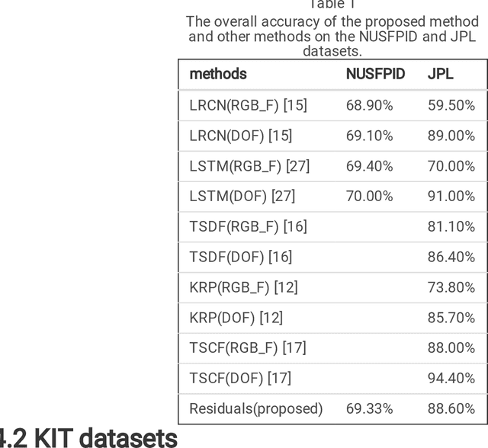Click the citation in the KRP(DOF) row
488x448 pixels.
271,317
